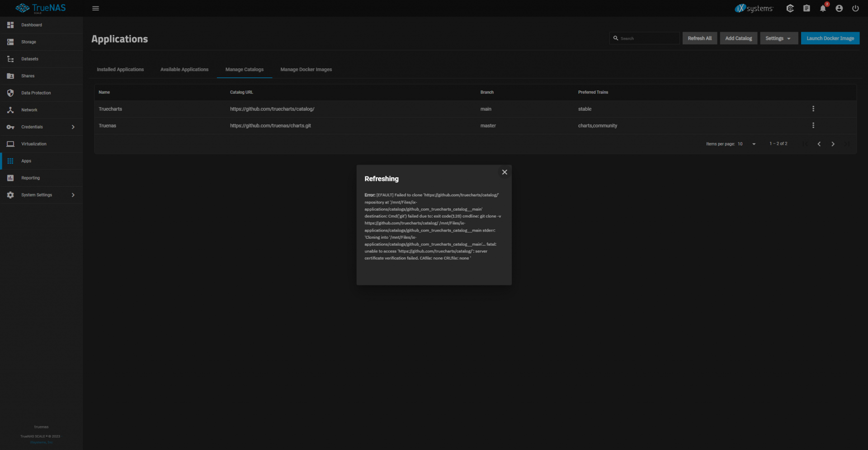
Task: Click the Apps grid icon
Action: tap(10, 161)
